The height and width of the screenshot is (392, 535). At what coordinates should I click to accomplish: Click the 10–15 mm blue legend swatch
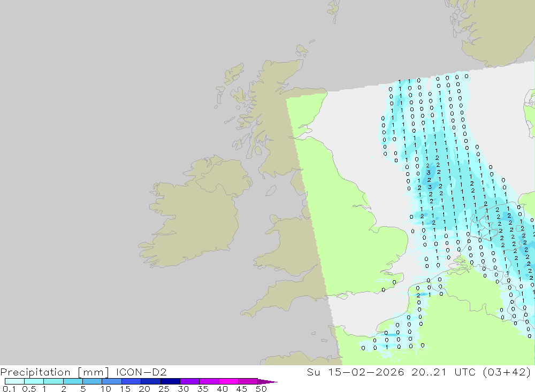click(x=112, y=381)
